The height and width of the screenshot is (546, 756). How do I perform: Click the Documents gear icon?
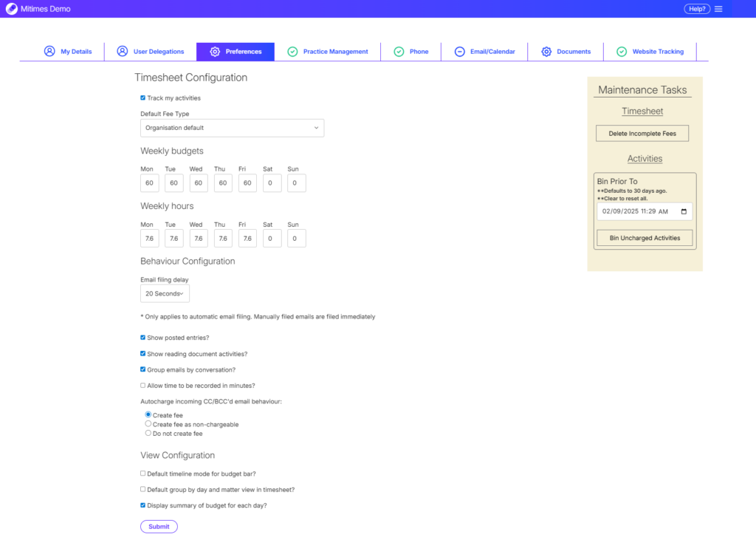546,52
